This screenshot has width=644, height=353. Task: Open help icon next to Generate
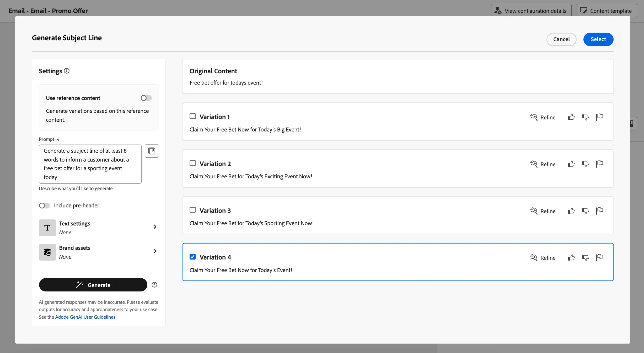pos(154,285)
